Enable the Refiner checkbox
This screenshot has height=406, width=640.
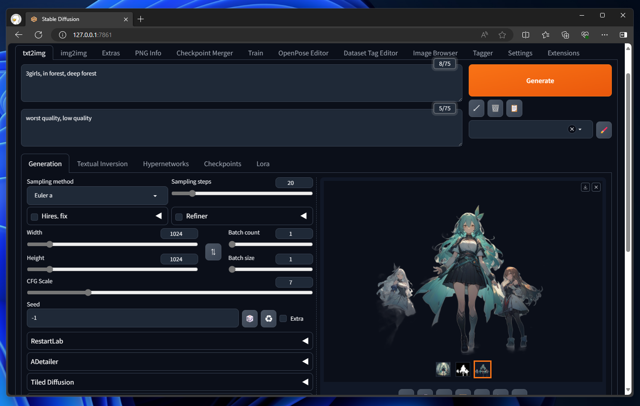pyautogui.click(x=179, y=217)
